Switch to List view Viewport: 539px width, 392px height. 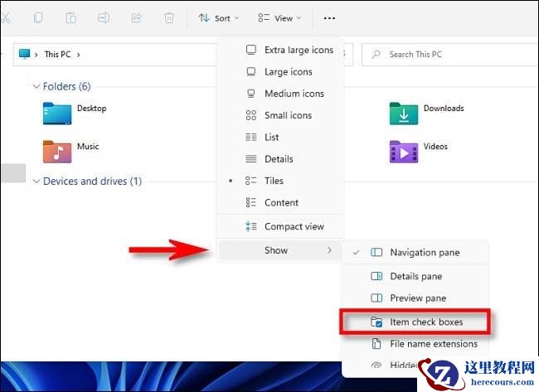click(280, 137)
